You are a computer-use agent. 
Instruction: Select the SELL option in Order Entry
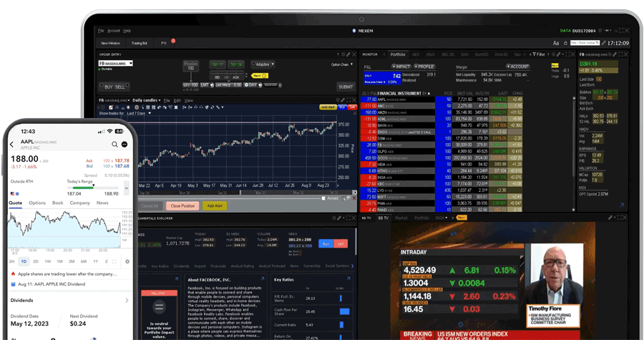(120, 87)
